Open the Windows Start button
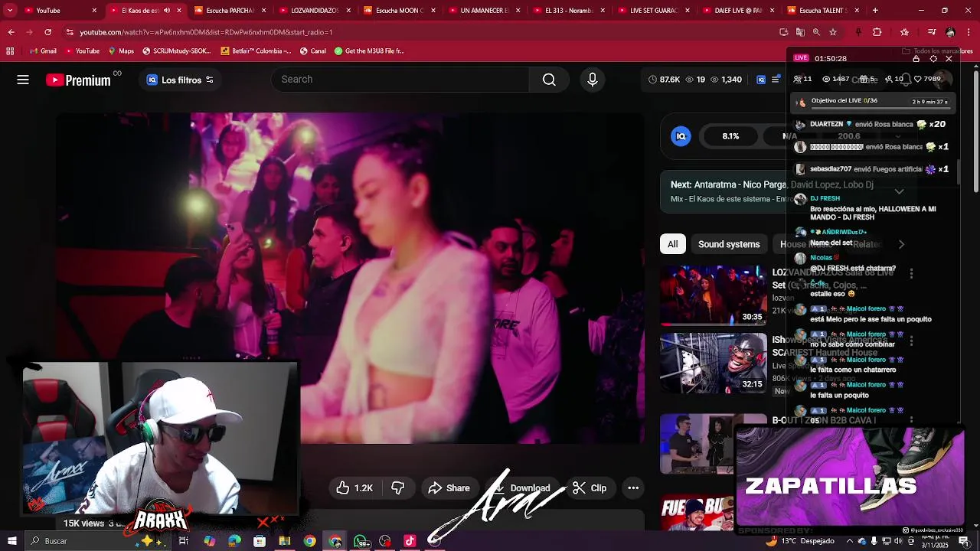The image size is (980, 551). pos(11,541)
